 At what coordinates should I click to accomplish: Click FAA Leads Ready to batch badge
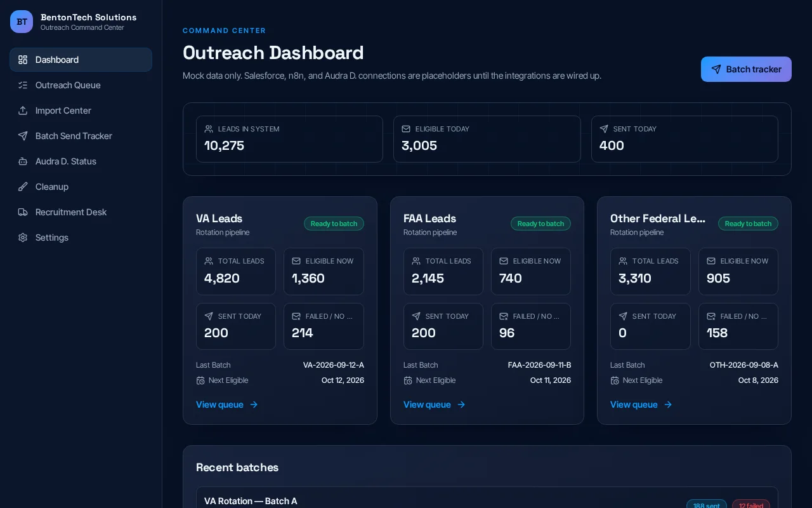pyautogui.click(x=540, y=224)
